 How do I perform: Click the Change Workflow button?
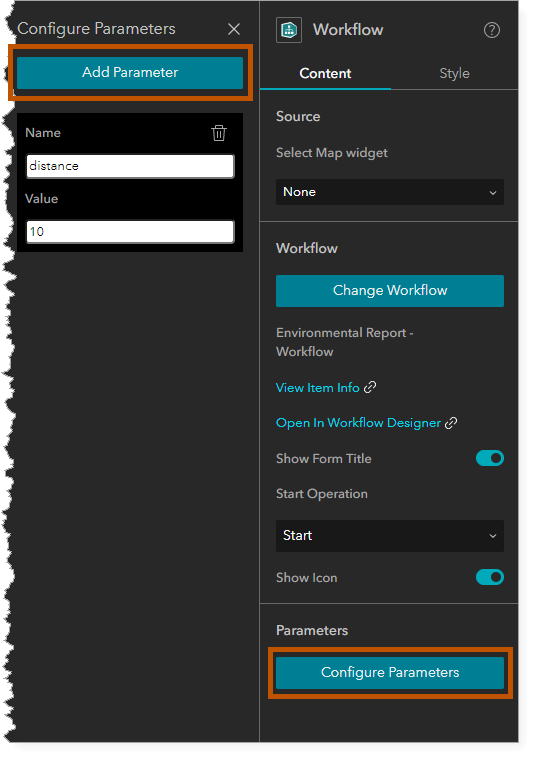coord(390,291)
